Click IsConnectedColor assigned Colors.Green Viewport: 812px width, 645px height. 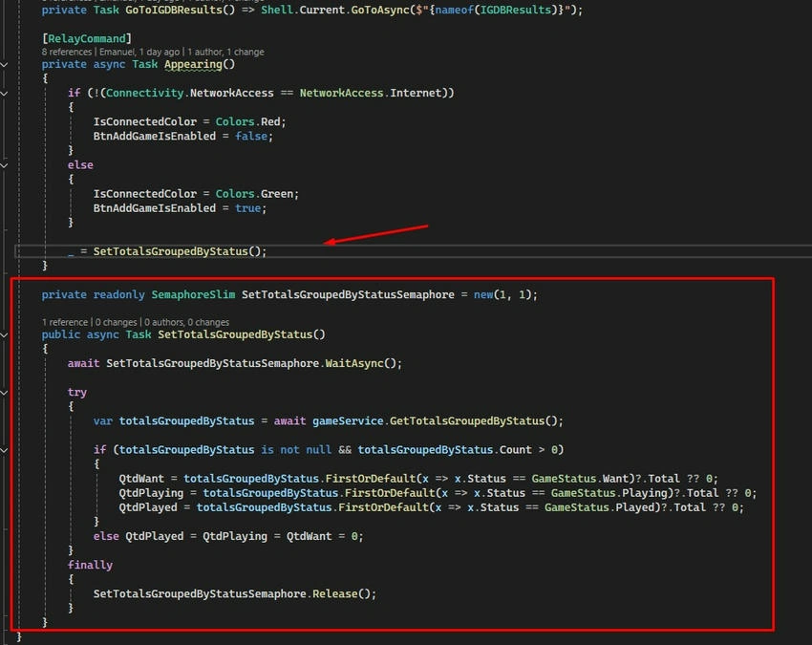coord(144,194)
